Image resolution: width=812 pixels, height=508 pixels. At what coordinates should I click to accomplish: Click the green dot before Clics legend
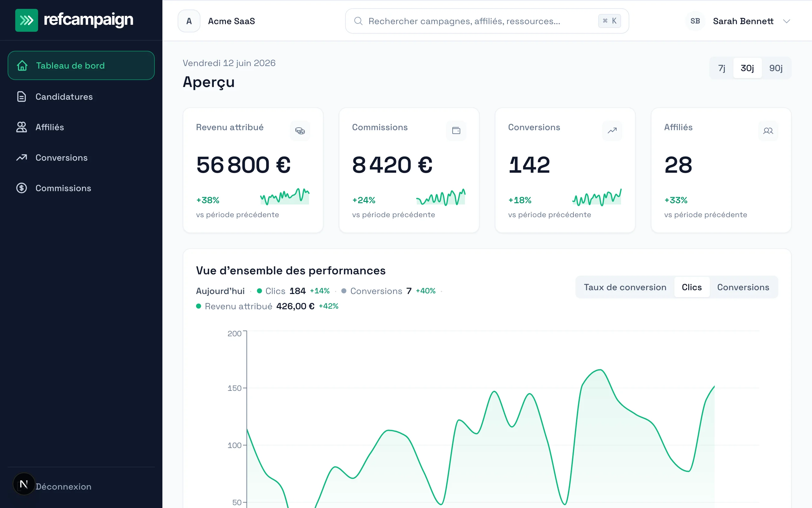click(259, 291)
